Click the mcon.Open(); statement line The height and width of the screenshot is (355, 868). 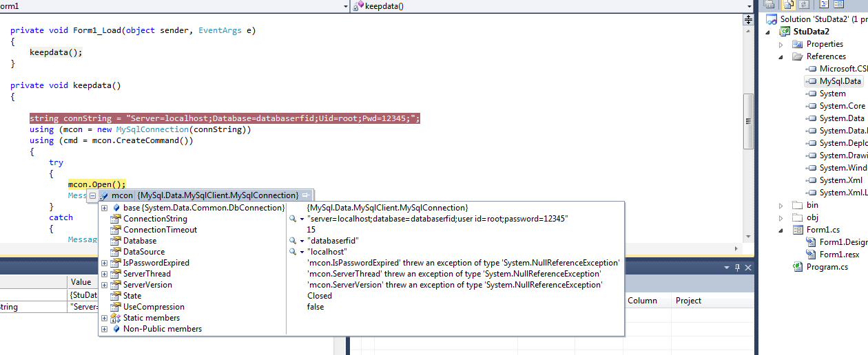click(97, 184)
